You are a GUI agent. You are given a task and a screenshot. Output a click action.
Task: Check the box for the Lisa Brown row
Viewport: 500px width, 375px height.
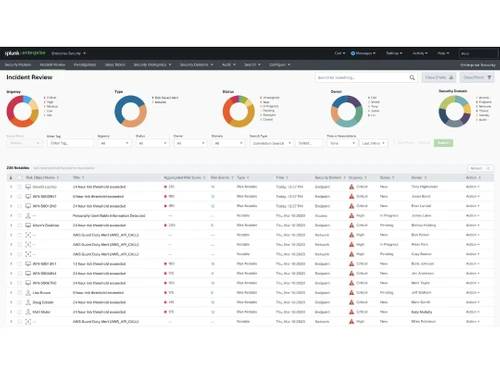click(x=19, y=293)
